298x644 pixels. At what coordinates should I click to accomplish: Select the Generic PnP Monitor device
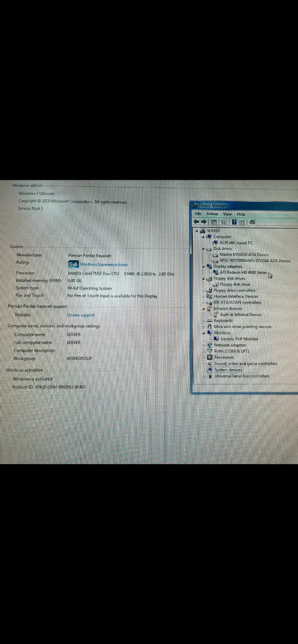pyautogui.click(x=239, y=339)
